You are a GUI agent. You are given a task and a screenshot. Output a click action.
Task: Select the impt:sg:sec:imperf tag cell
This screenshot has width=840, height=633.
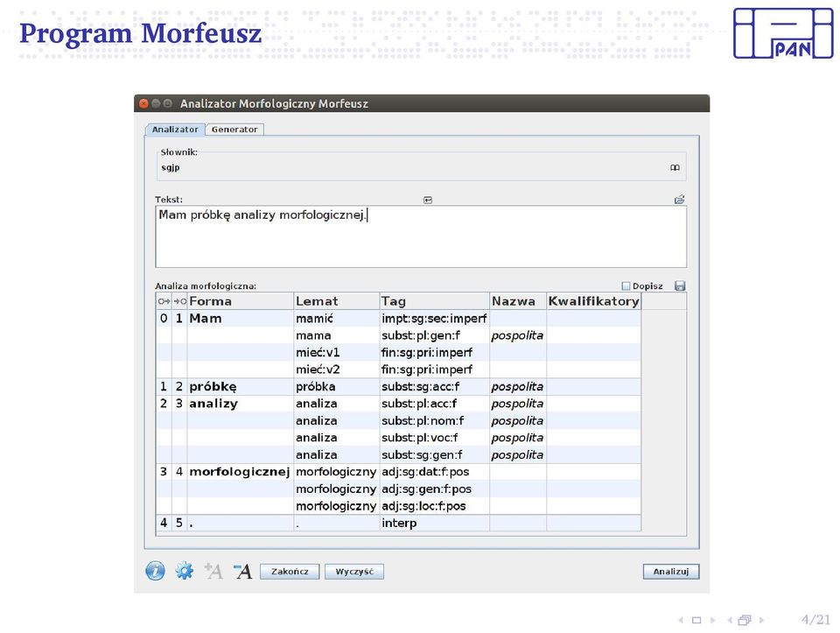pyautogui.click(x=435, y=319)
